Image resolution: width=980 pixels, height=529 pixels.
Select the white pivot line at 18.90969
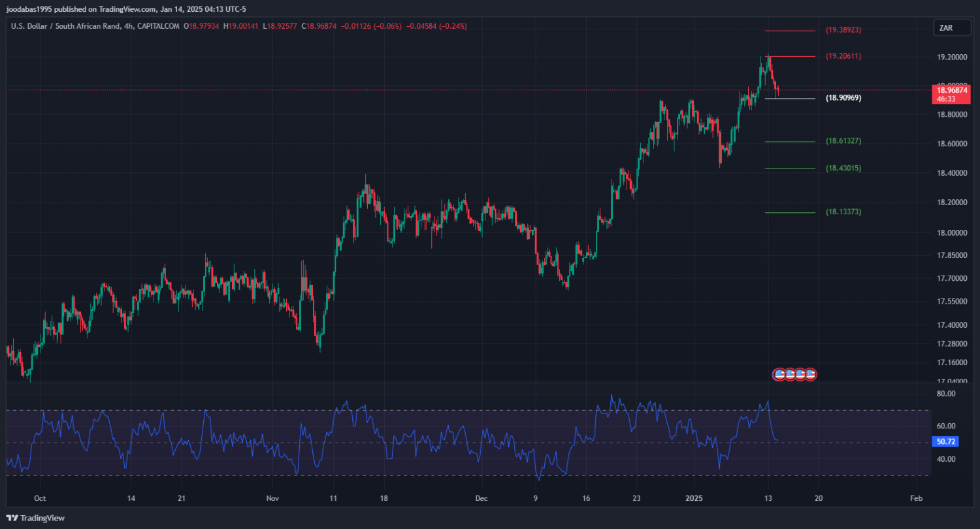(x=791, y=99)
